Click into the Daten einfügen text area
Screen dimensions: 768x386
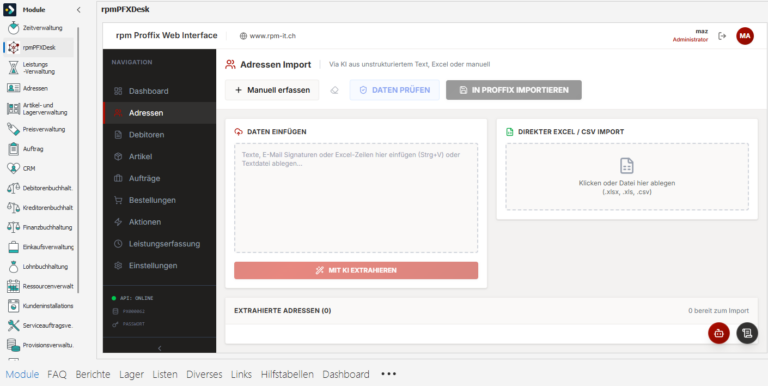356,198
